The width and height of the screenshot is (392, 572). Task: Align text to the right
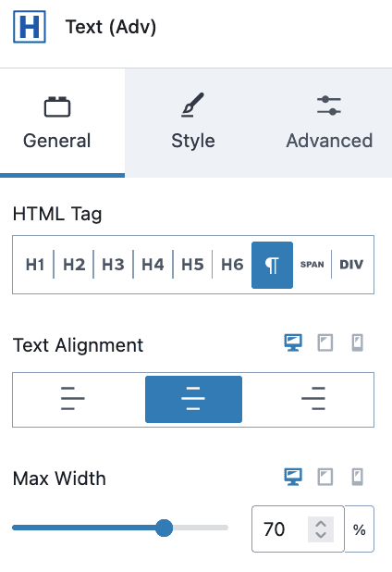click(x=313, y=399)
